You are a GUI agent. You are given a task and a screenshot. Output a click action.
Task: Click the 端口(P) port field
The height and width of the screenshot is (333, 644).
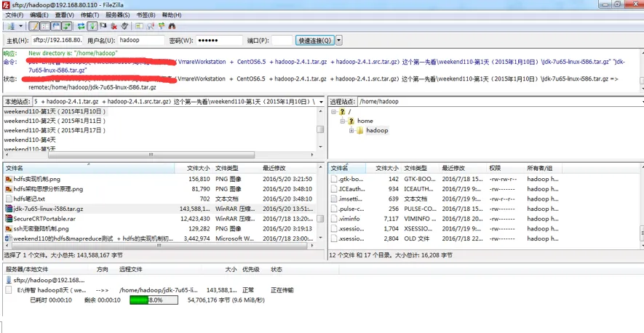(x=282, y=40)
